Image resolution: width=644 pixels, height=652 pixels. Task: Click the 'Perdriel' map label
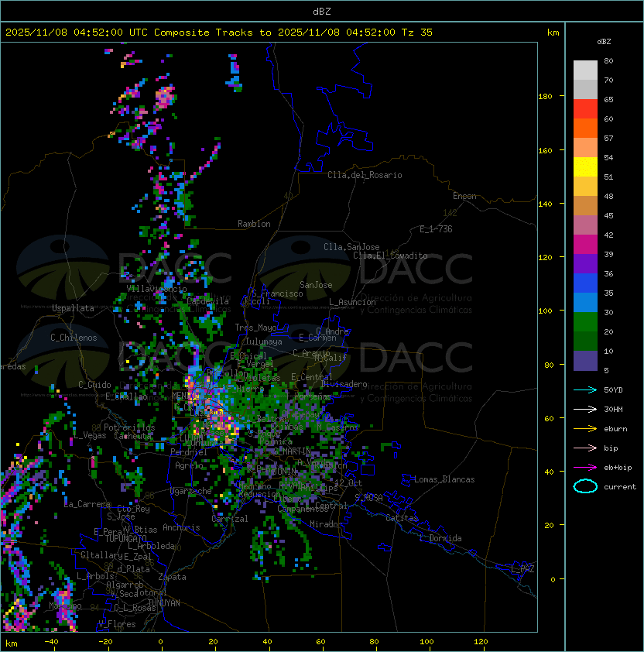189,452
